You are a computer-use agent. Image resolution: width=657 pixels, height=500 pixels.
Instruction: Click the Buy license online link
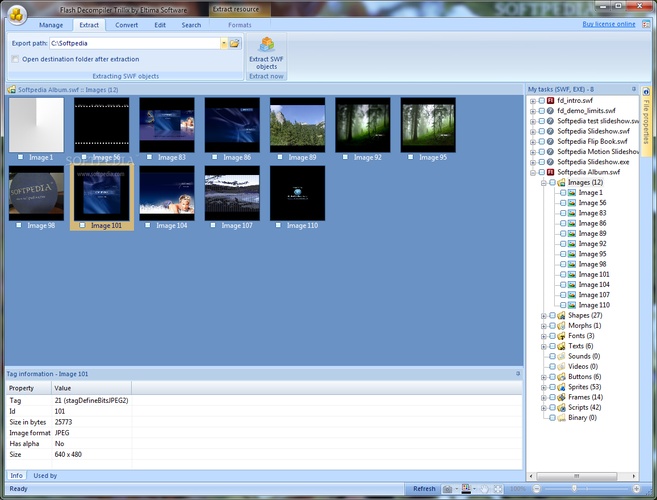pos(609,24)
